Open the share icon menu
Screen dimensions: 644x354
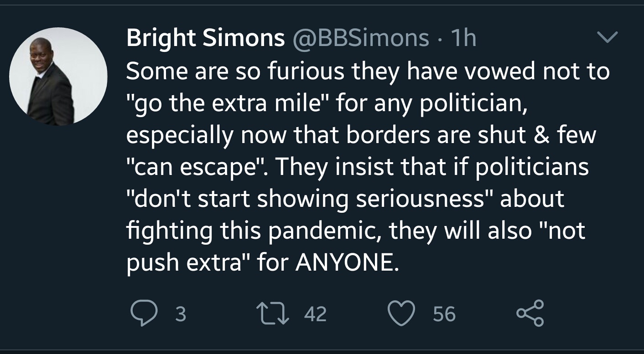coord(530,313)
